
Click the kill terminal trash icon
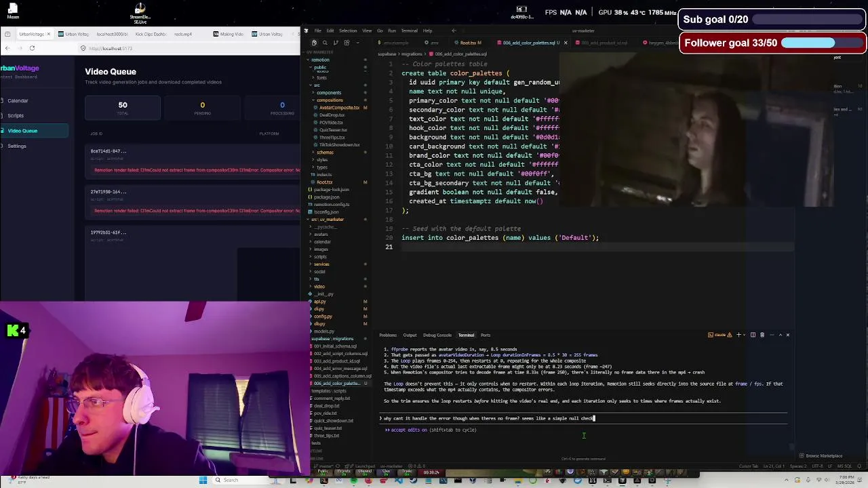coord(762,335)
